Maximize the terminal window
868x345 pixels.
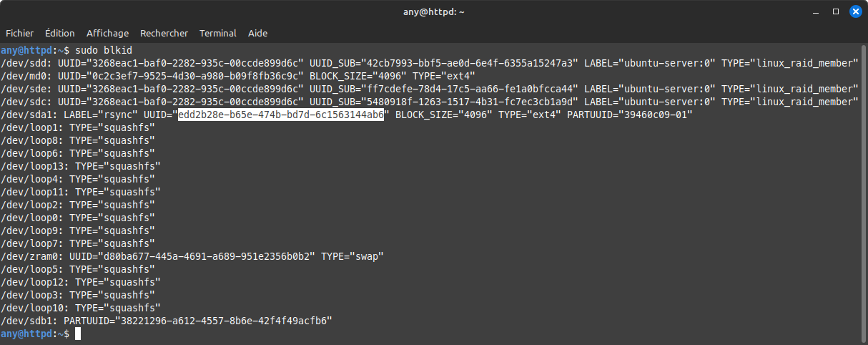836,11
